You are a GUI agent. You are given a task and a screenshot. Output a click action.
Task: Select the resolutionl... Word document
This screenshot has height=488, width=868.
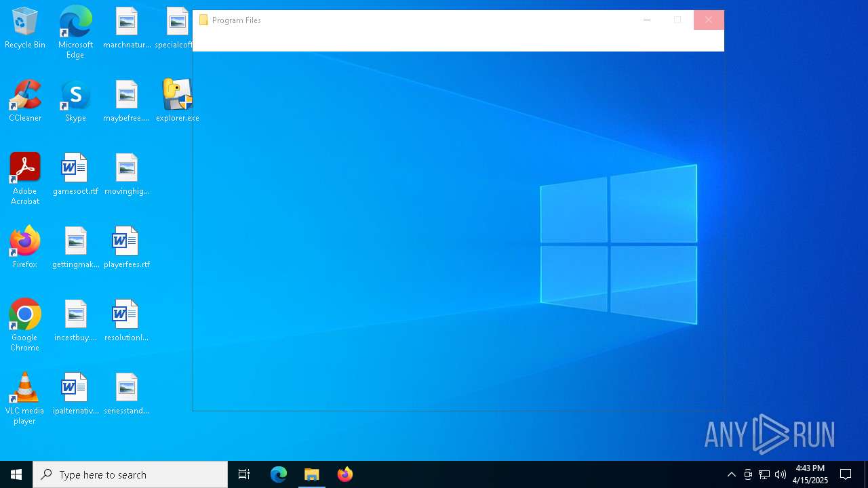[x=127, y=321]
